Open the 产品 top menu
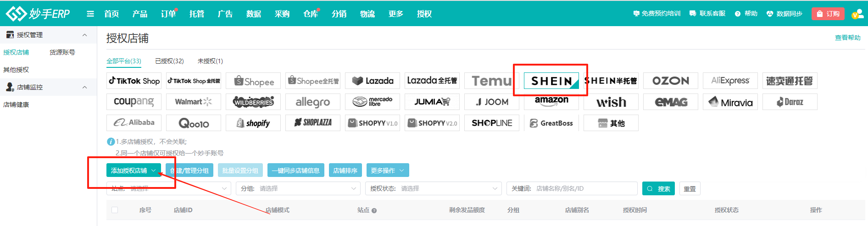The width and height of the screenshot is (868, 226). pyautogui.click(x=140, y=14)
